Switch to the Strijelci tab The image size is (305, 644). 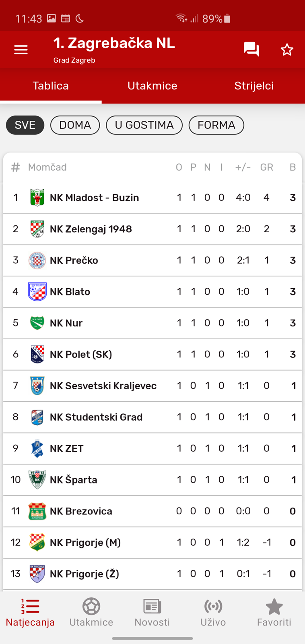click(x=254, y=86)
